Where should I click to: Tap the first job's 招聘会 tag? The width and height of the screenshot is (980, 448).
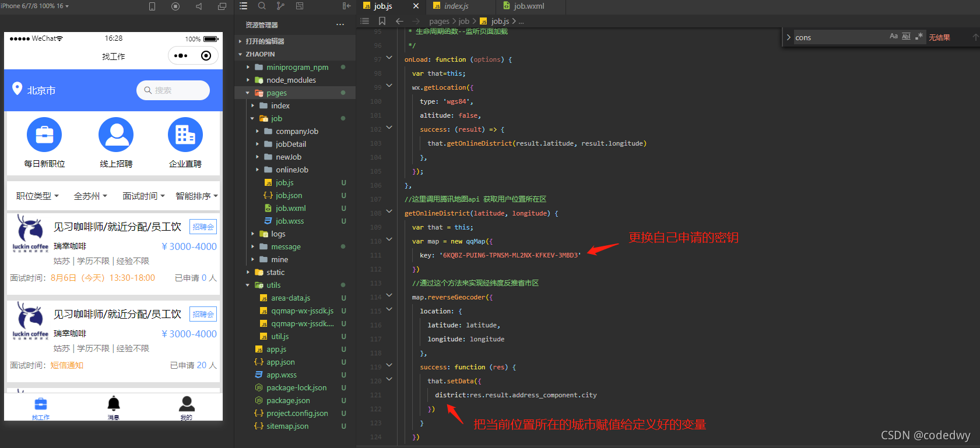pos(203,227)
